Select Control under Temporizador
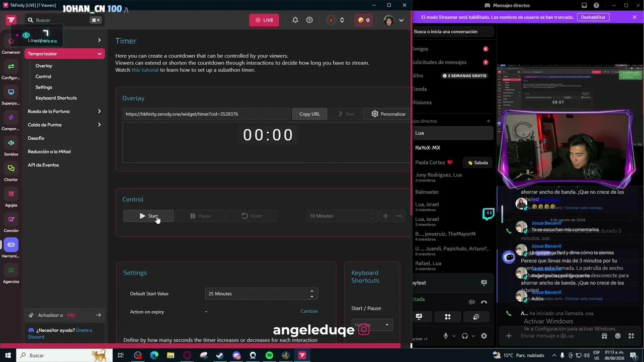Viewport: 644px width, 362px height. tap(43, 76)
